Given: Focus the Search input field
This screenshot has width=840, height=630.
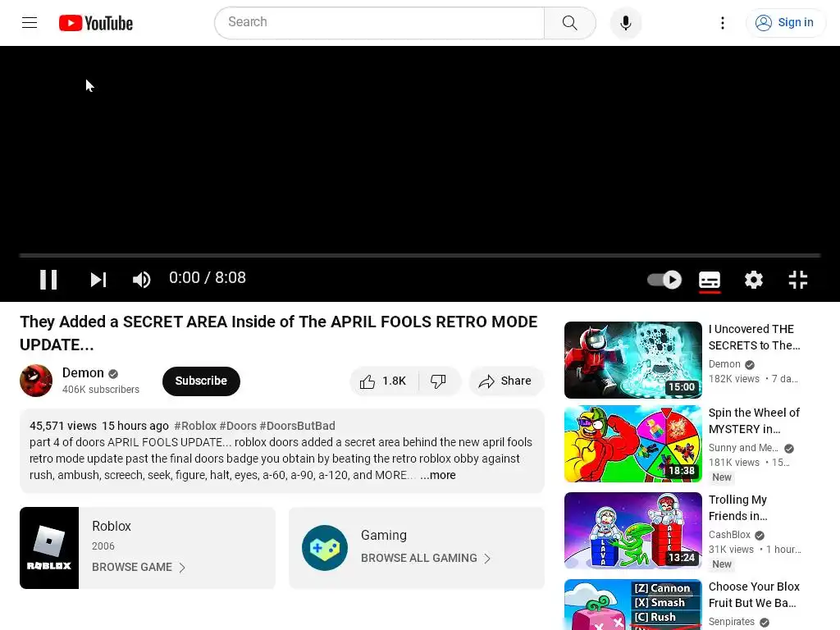Looking at the screenshot, I should 380,22.
